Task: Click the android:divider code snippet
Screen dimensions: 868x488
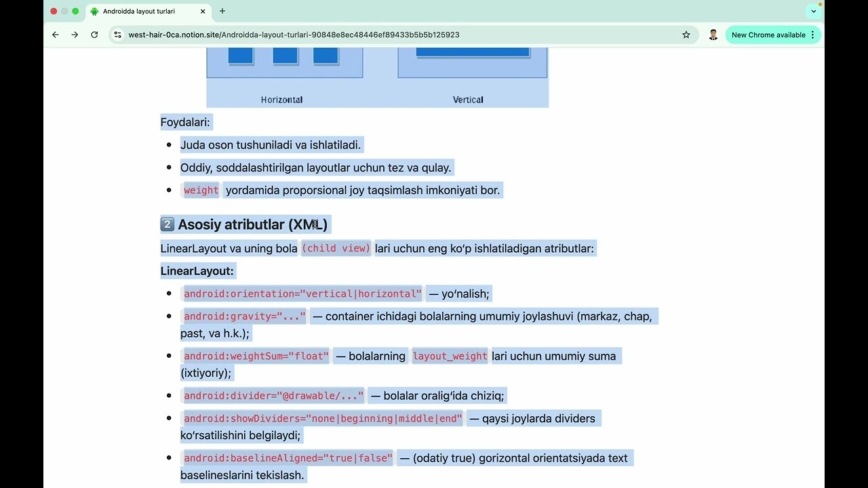Action: pos(273,396)
